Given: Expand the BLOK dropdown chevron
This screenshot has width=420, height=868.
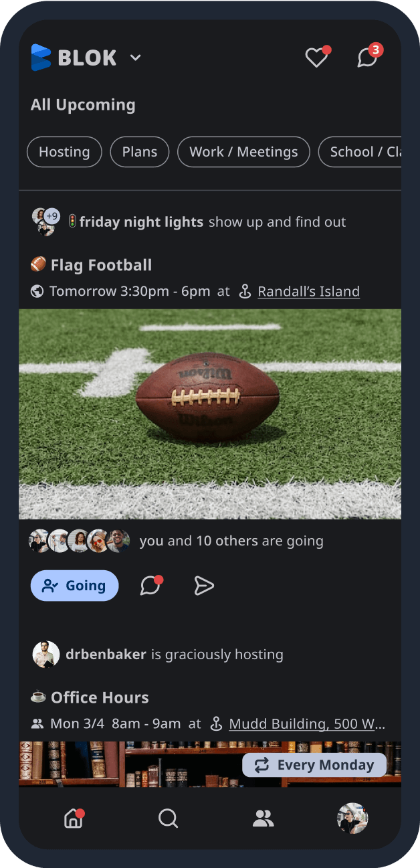Looking at the screenshot, I should coord(136,58).
